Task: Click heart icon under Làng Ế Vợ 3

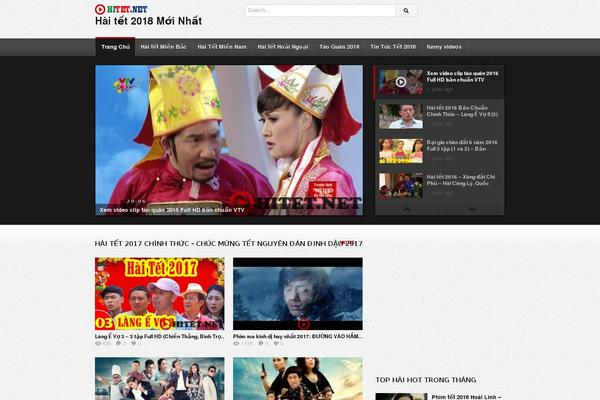Action: [x=134, y=344]
